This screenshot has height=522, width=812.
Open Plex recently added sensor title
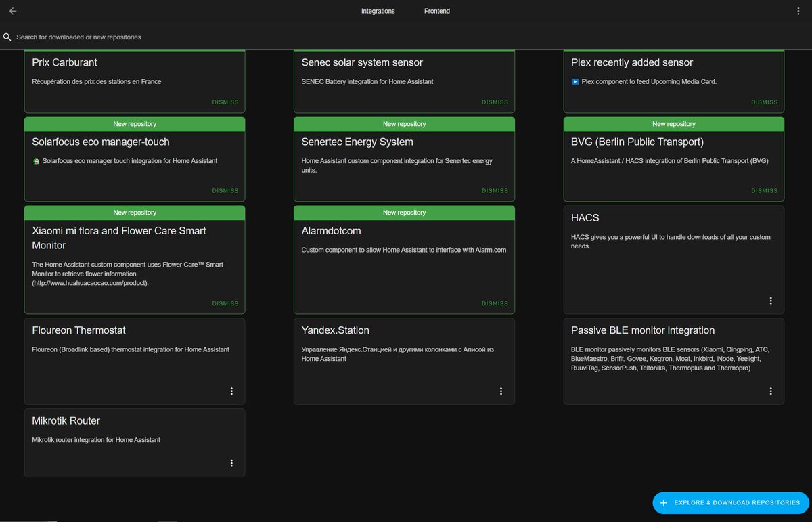click(632, 62)
